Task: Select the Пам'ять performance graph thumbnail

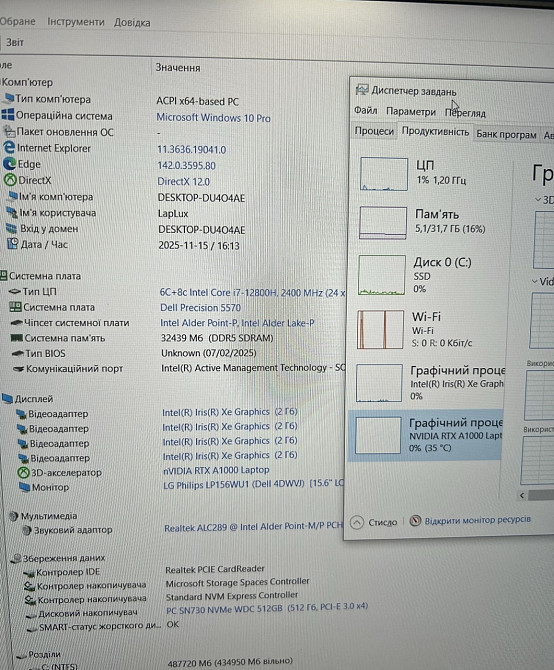Action: click(x=383, y=223)
